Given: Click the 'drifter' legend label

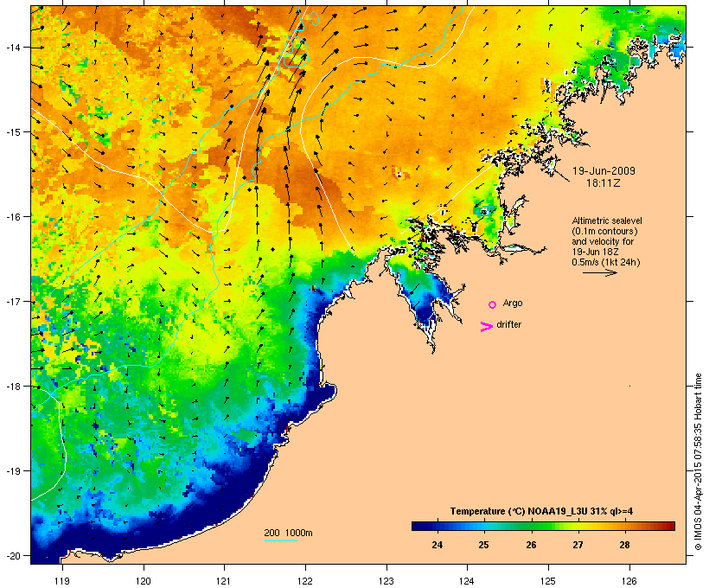Looking at the screenshot, I should click(x=508, y=324).
